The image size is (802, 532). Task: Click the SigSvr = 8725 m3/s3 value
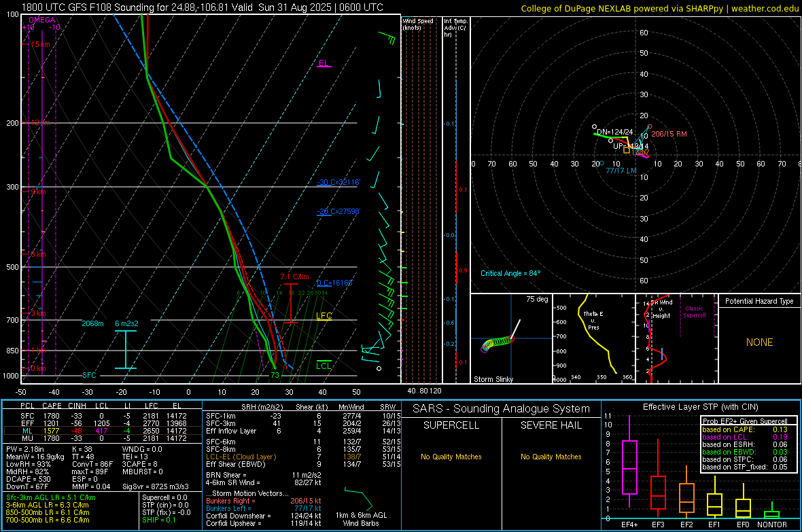pos(156,486)
